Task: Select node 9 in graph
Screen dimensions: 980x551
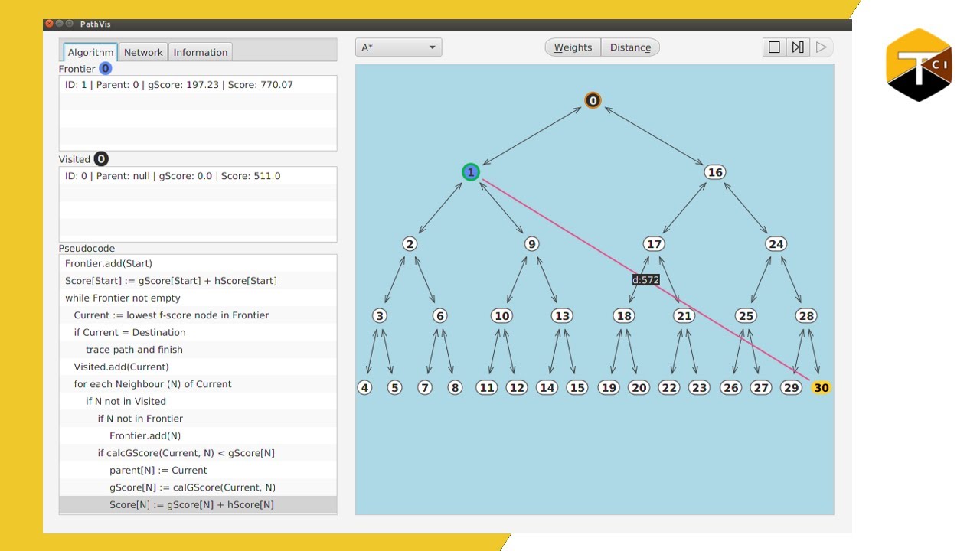Action: coord(531,244)
